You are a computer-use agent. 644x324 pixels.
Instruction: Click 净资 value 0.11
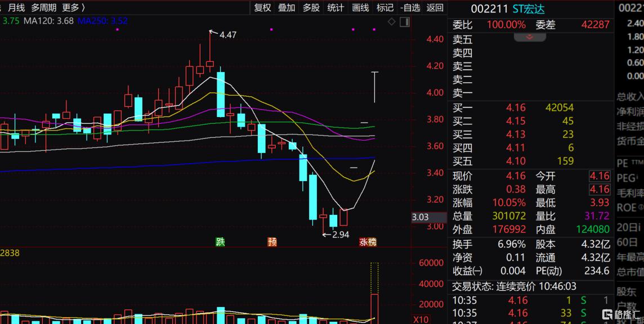click(516, 258)
